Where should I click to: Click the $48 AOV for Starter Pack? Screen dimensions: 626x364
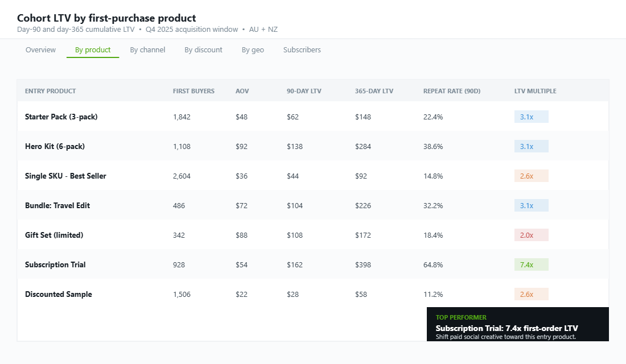click(241, 117)
